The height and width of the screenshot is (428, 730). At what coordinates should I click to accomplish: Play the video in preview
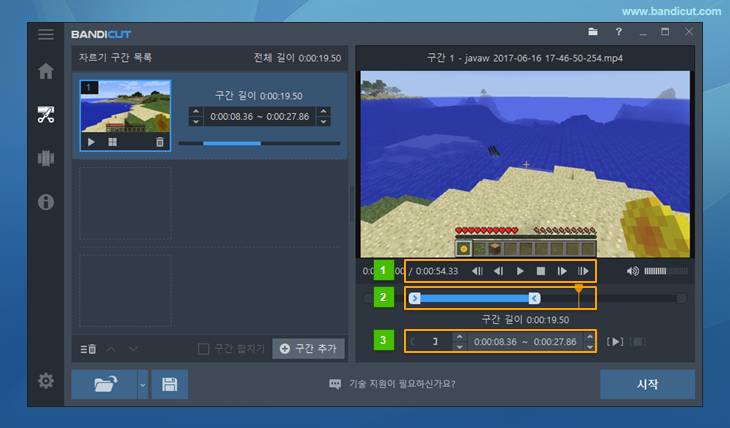click(x=520, y=271)
